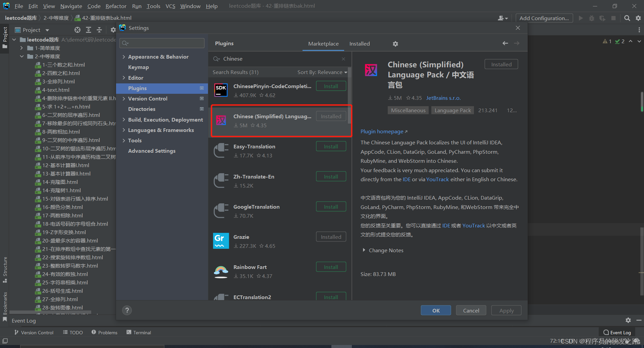Image resolution: width=644 pixels, height=348 pixels.
Task: Open the Settings help question mark
Action: (x=127, y=310)
